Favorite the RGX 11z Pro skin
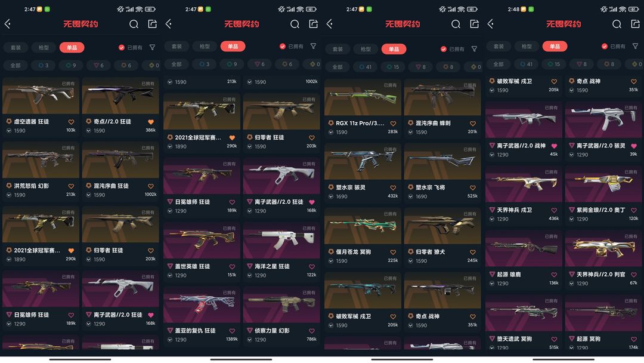The image size is (644, 363). click(393, 124)
